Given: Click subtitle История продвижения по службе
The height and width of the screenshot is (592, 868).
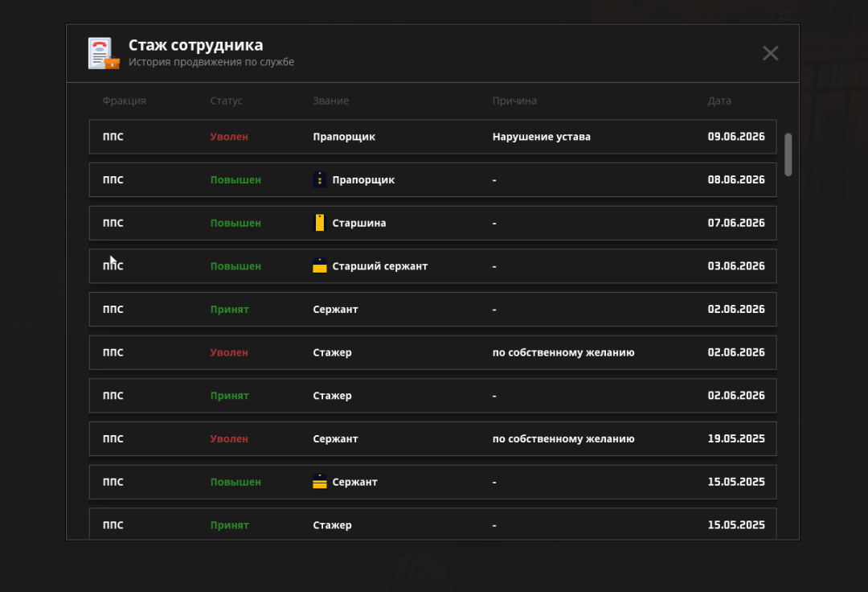Looking at the screenshot, I should click(x=211, y=62).
